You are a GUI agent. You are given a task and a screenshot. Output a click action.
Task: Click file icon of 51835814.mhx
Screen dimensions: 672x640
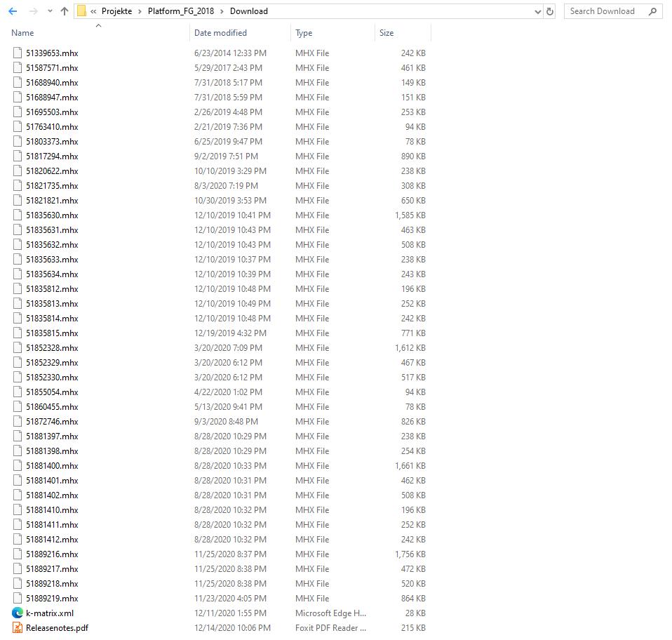pos(18,318)
